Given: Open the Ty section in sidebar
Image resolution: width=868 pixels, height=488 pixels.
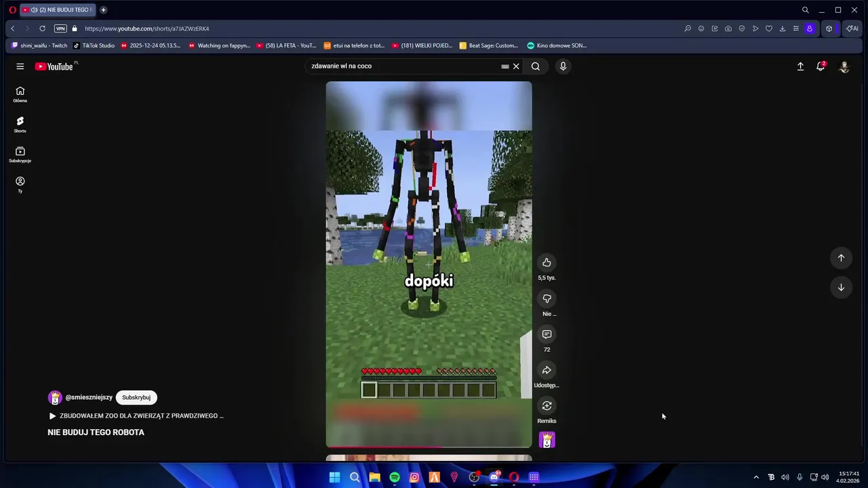Looking at the screenshot, I should tap(20, 184).
